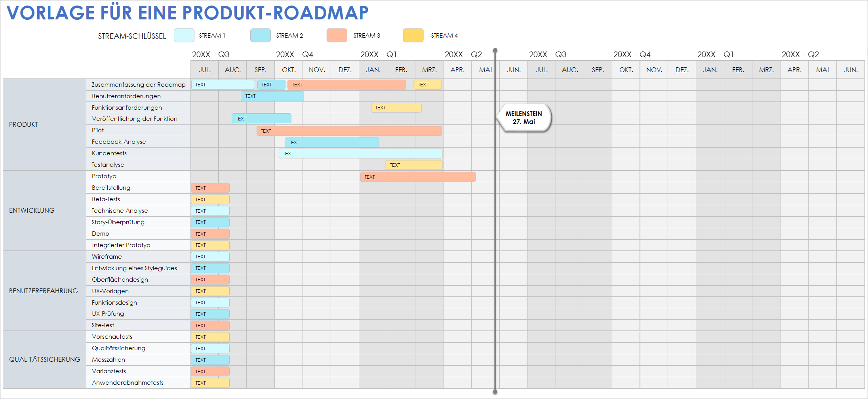Click the Stream 4 yellow swatch in legend

click(x=413, y=35)
